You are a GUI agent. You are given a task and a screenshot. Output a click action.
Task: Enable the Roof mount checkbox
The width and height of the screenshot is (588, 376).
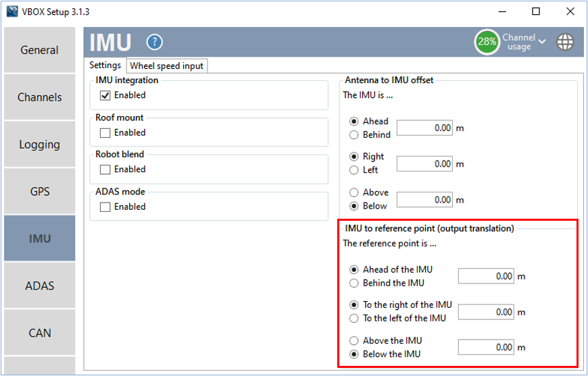coord(105,132)
